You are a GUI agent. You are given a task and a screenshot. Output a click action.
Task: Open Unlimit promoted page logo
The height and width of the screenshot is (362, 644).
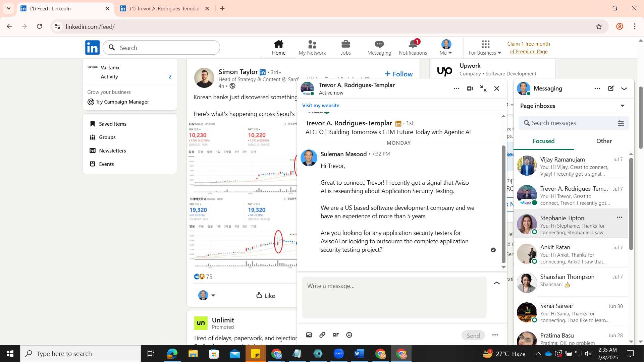point(201,323)
